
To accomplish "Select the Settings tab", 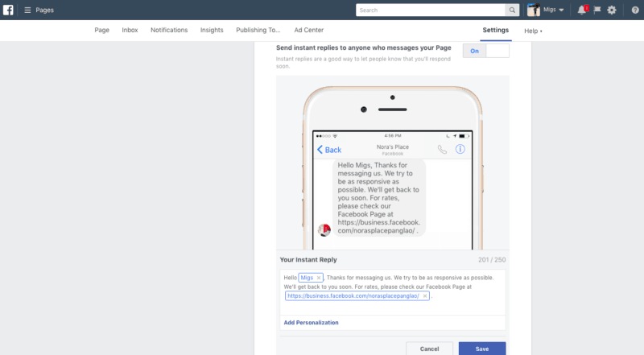I will 496,30.
